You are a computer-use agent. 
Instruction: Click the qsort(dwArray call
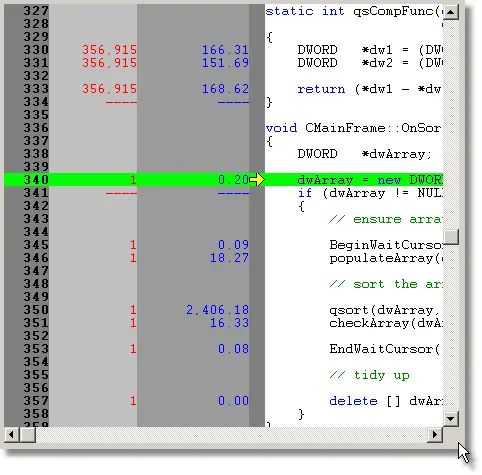click(384, 310)
